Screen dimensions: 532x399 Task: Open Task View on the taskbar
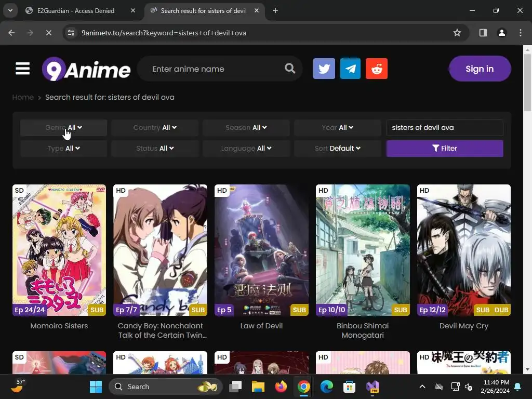tap(235, 387)
